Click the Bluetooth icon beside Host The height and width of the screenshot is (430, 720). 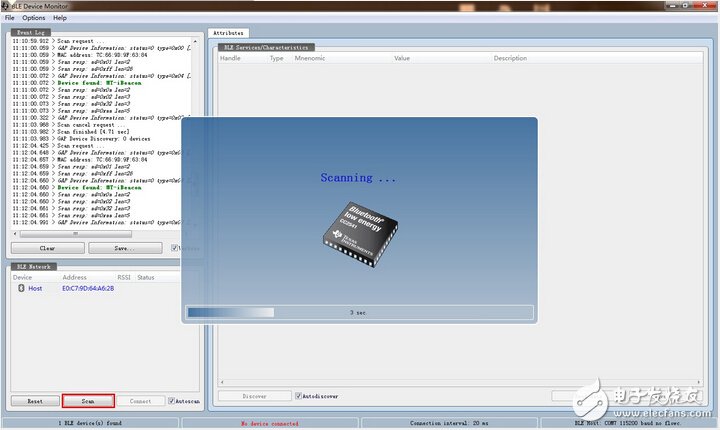pos(20,288)
